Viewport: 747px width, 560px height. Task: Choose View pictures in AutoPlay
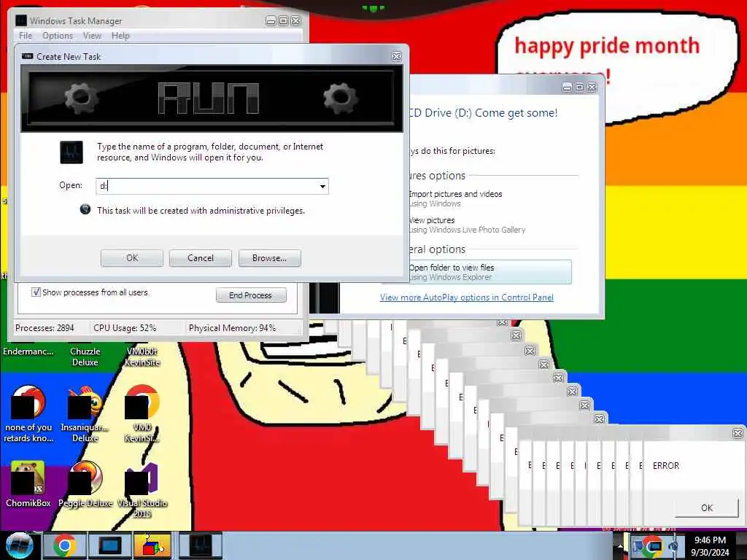pos(467,225)
